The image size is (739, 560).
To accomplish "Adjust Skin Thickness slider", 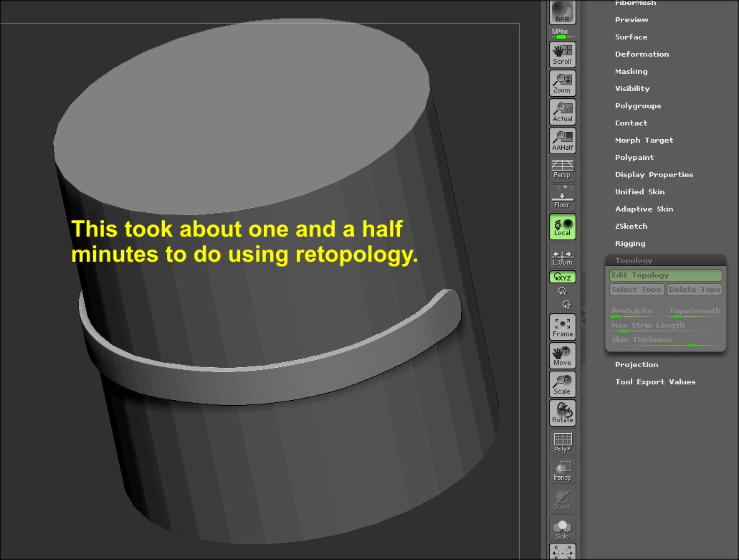I will pos(665,341).
